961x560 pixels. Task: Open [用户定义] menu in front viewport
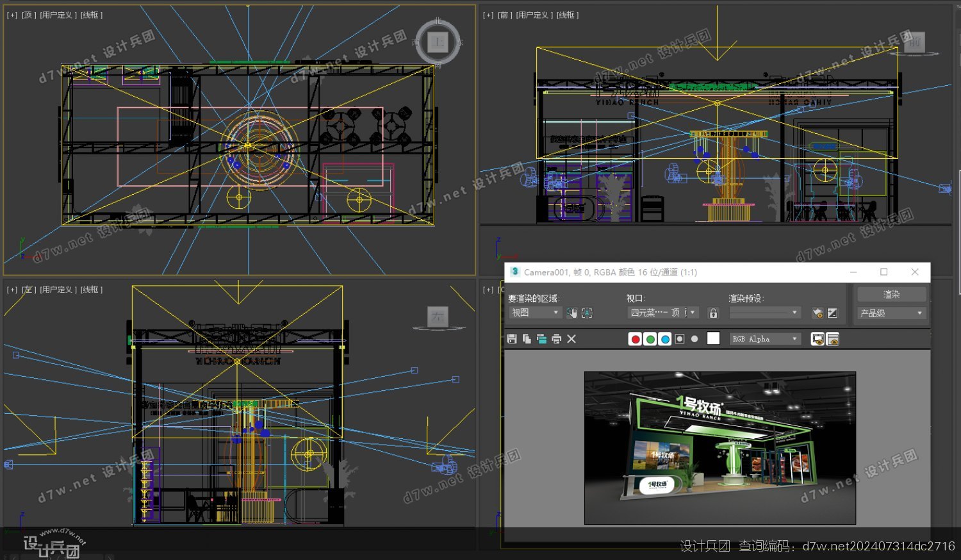[534, 15]
